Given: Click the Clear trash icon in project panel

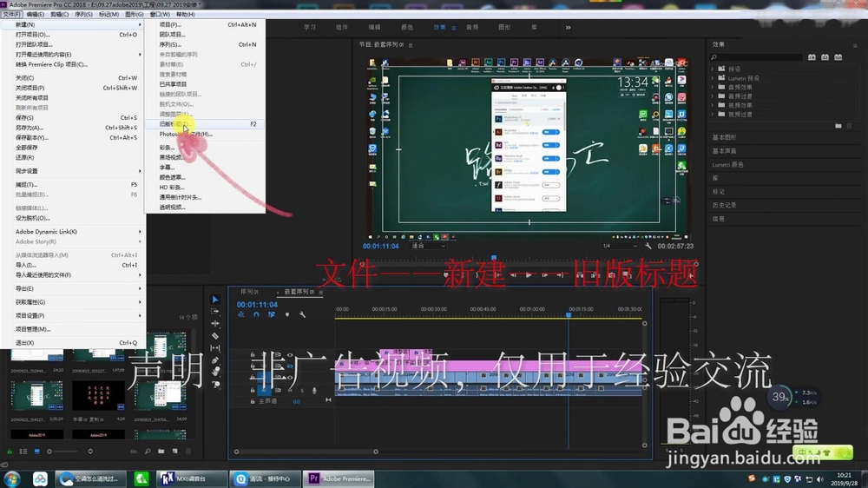Looking at the screenshot, I should coord(188,452).
